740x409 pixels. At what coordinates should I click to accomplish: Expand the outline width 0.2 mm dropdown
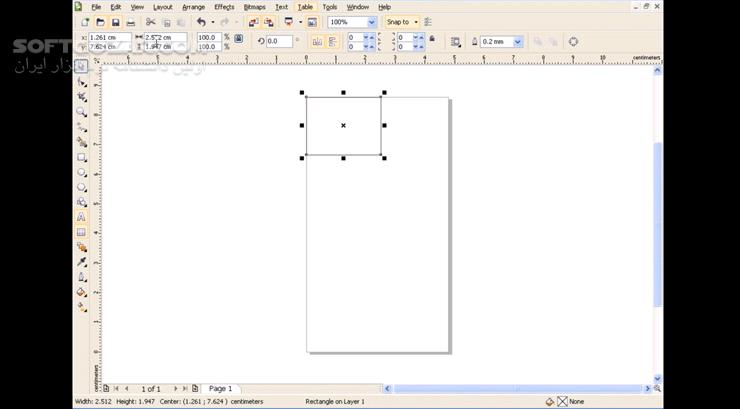tap(518, 42)
